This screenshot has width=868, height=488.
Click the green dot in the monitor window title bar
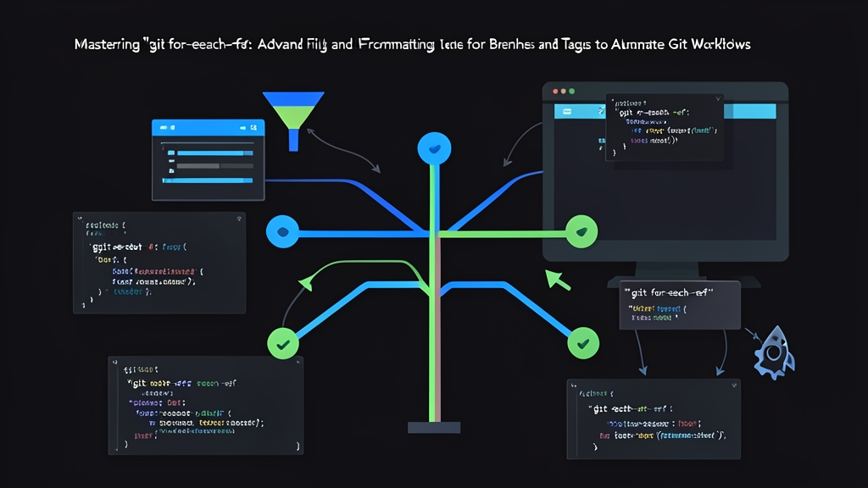tap(572, 91)
